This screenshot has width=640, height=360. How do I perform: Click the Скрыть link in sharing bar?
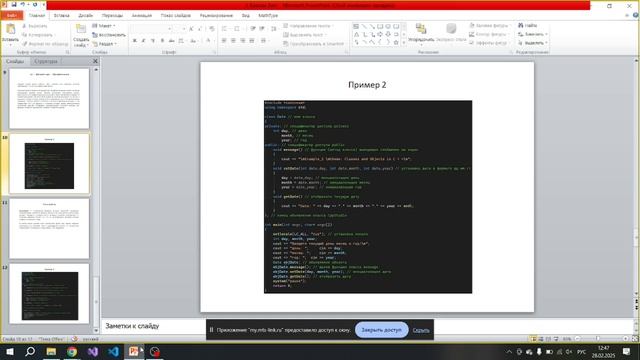click(x=421, y=330)
